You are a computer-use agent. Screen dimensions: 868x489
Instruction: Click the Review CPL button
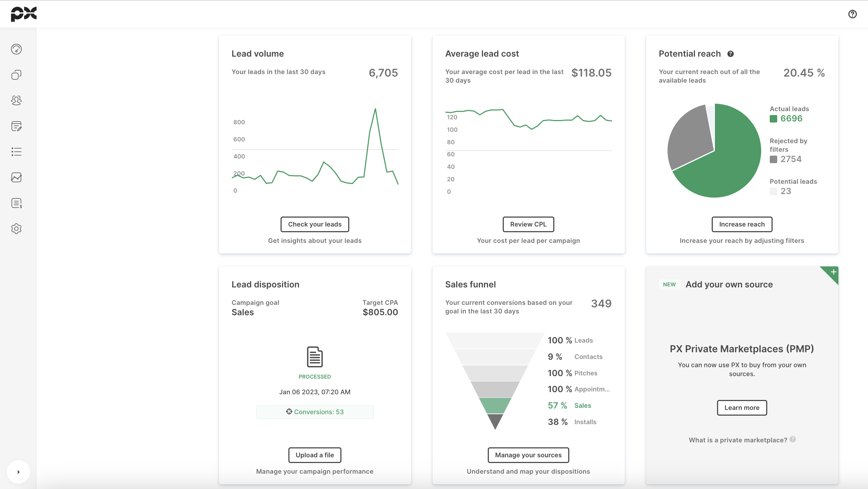[528, 224]
